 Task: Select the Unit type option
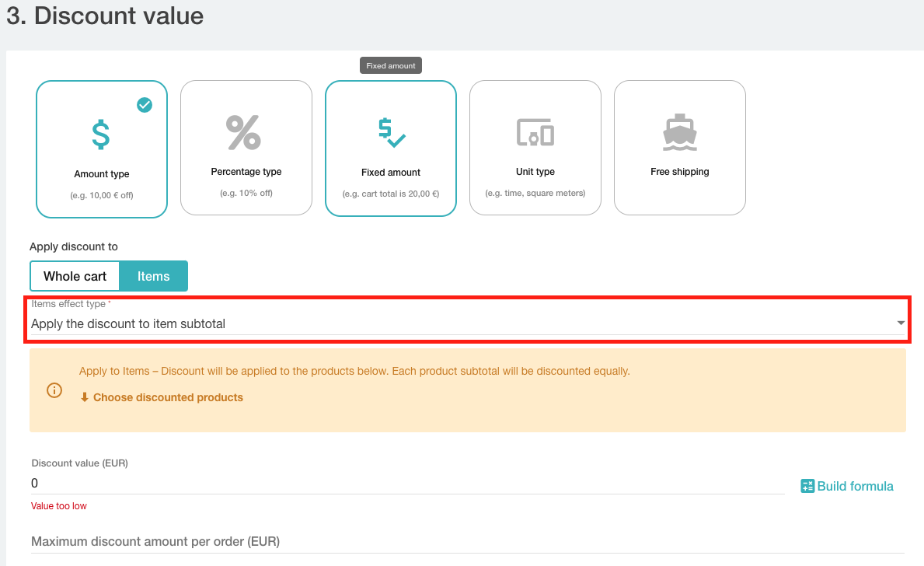[535, 148]
